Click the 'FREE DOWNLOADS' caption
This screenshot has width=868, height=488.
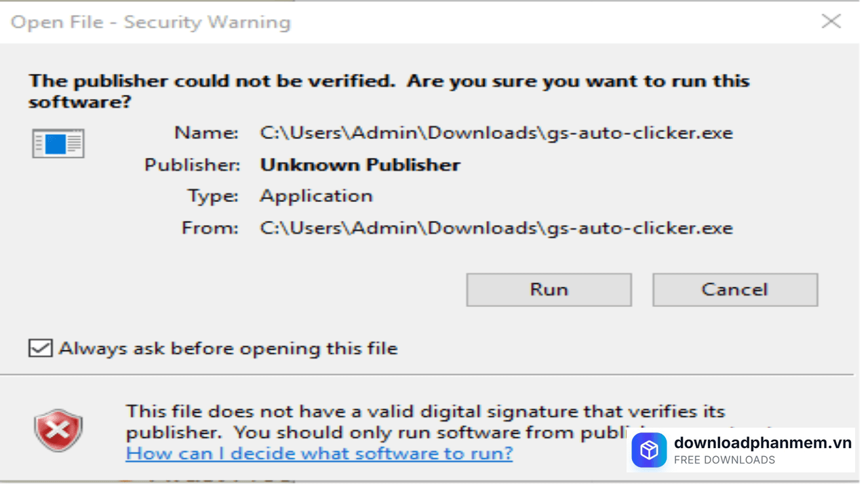(x=724, y=460)
